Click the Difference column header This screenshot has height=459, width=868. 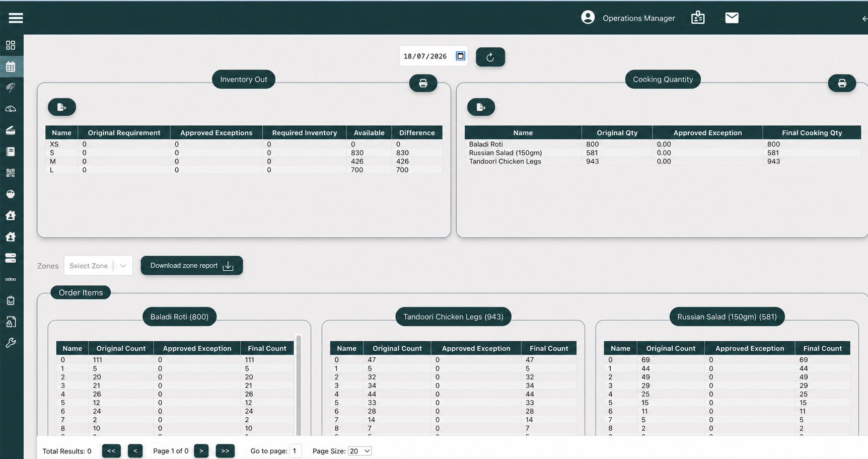[417, 132]
